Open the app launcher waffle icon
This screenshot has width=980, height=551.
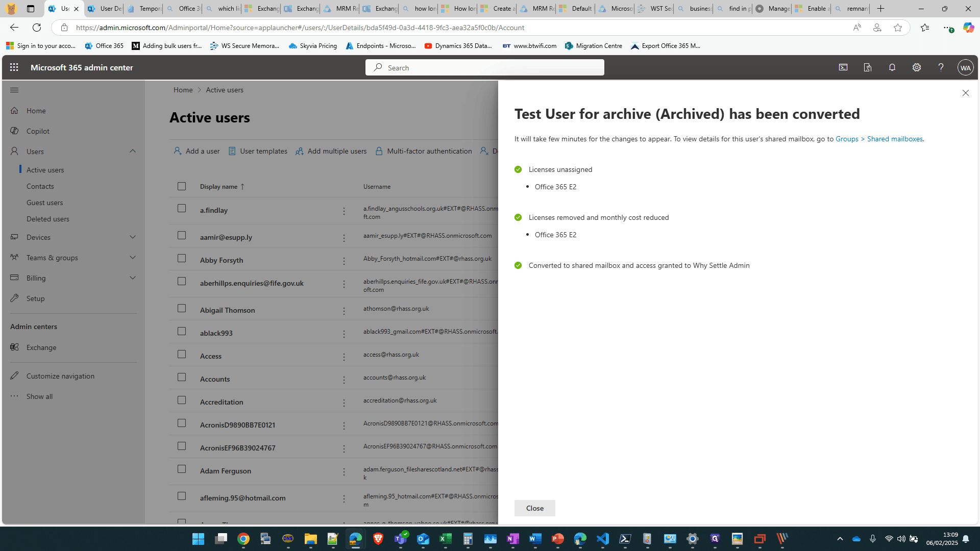(14, 67)
